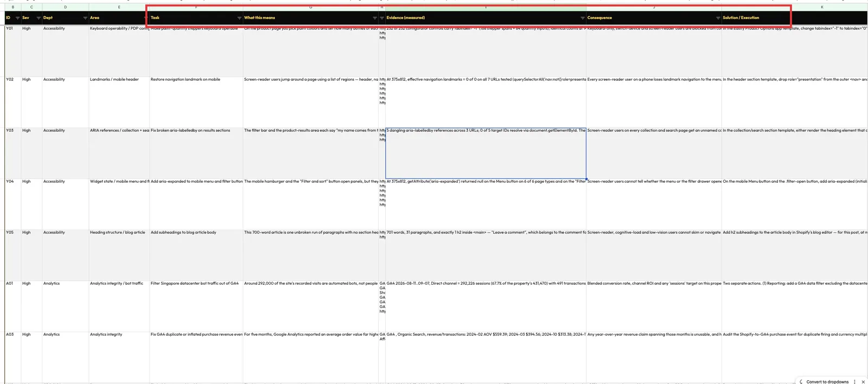
Task: Click the What this means header cell
Action: click(x=310, y=18)
